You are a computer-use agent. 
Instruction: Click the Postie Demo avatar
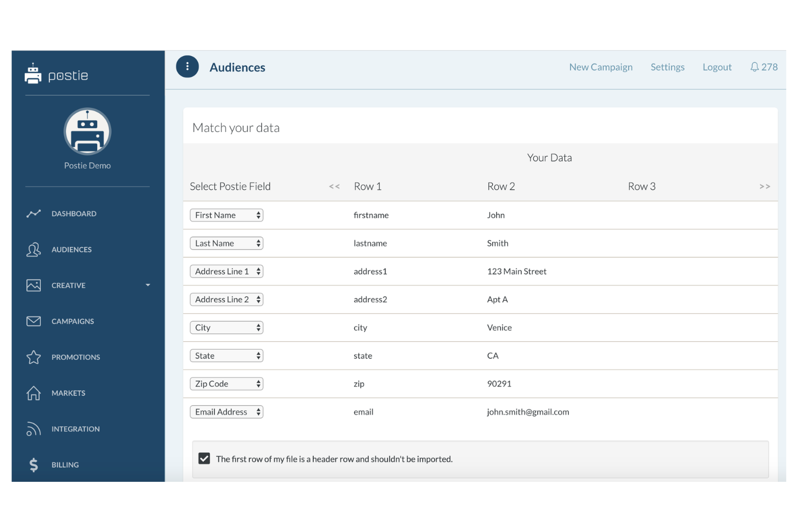87,132
